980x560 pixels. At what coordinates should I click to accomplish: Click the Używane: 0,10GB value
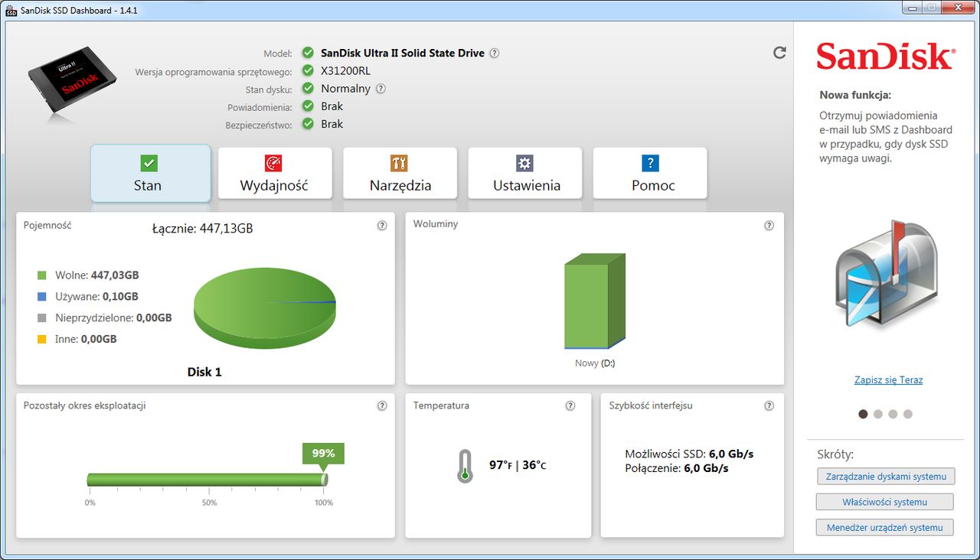tap(96, 297)
